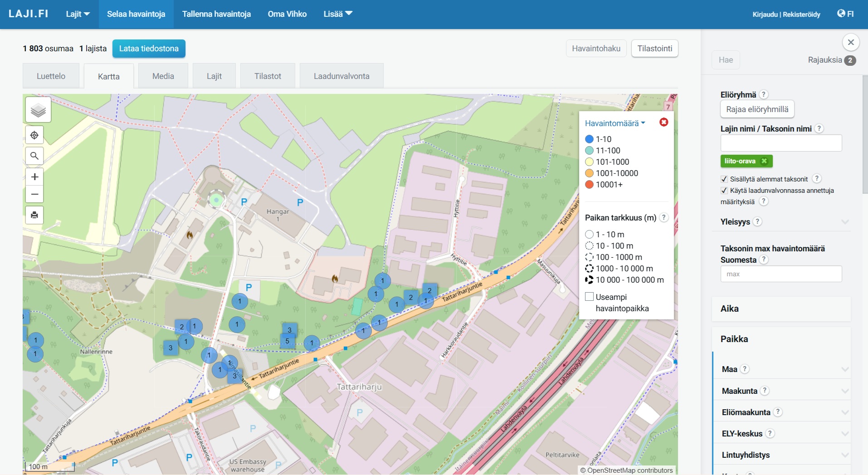This screenshot has width=868, height=475.
Task: Click the blue 1-10 legend color circle
Action: [589, 139]
